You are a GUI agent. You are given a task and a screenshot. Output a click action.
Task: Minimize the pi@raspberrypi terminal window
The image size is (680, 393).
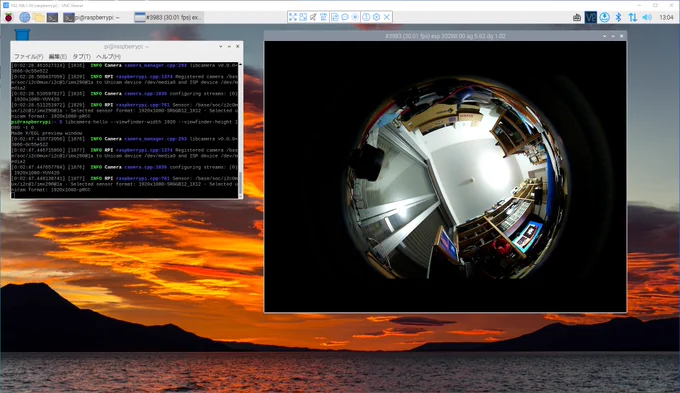point(221,46)
